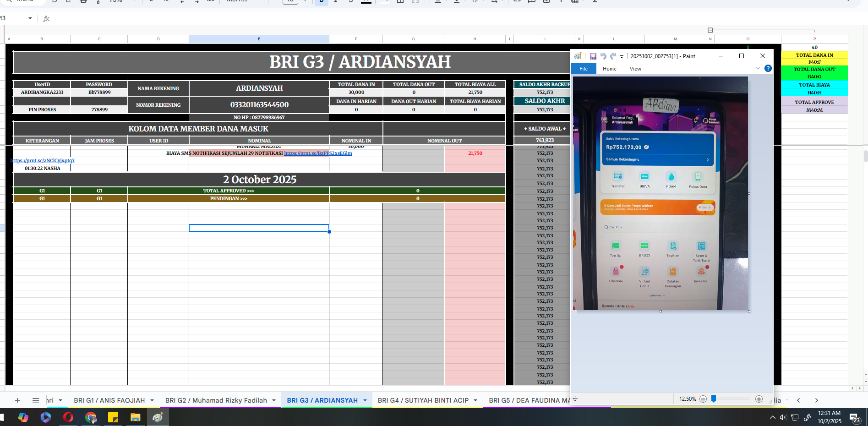Switch to sheet BRI G2 / Muhamad Rizky Fadilah

pos(216,400)
